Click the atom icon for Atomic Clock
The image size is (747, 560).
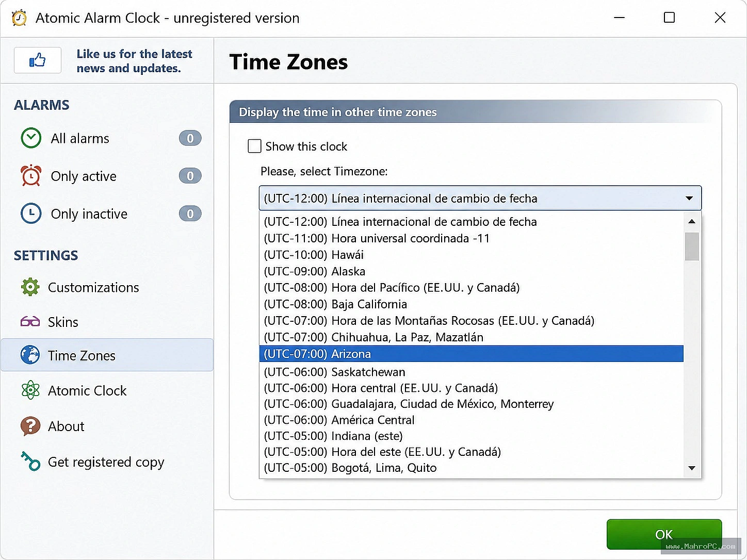click(x=30, y=390)
